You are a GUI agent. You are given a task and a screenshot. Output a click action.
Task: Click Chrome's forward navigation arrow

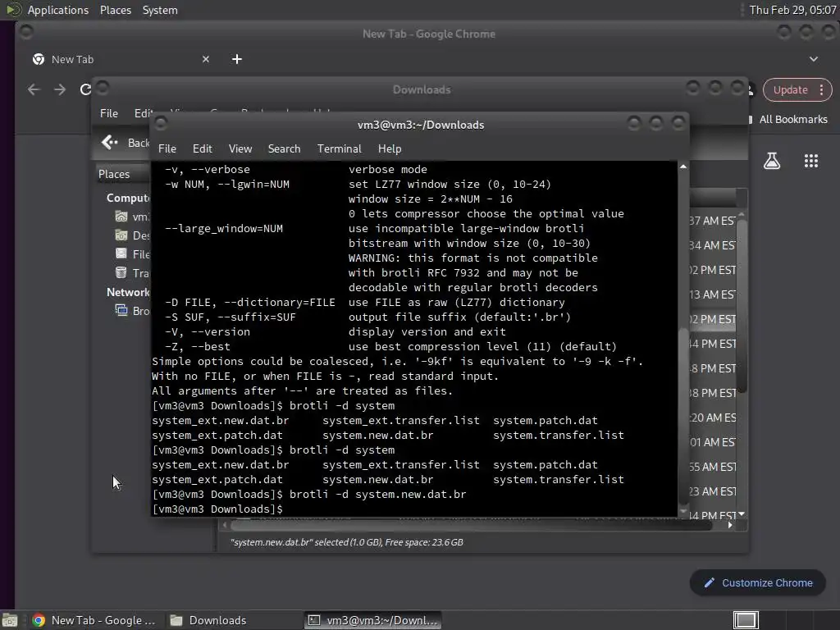tap(60, 89)
